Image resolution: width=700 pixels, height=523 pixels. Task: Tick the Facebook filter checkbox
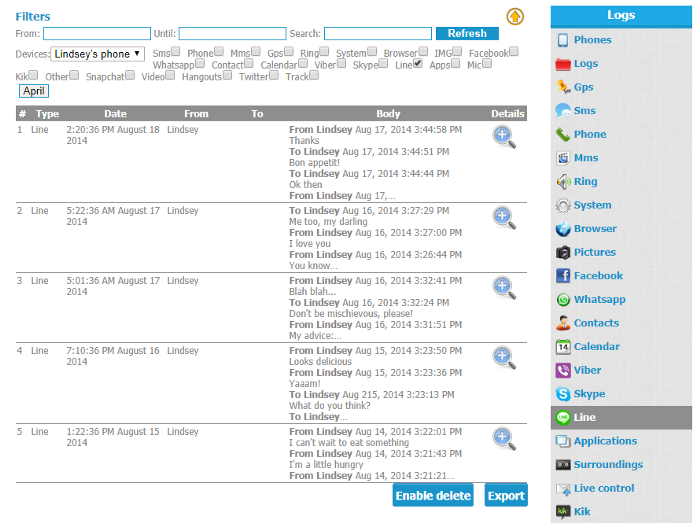point(514,51)
